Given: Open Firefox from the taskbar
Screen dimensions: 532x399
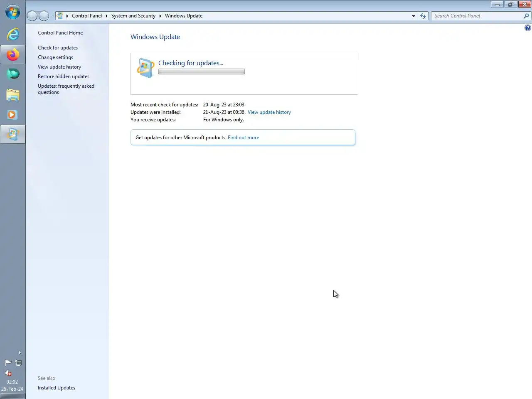Looking at the screenshot, I should coord(12,54).
